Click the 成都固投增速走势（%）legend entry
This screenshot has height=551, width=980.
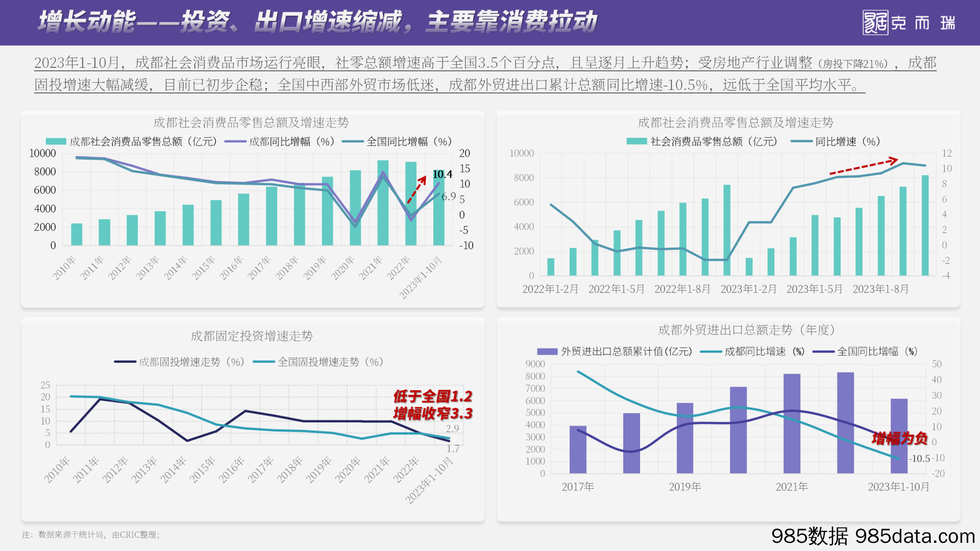[x=180, y=362]
